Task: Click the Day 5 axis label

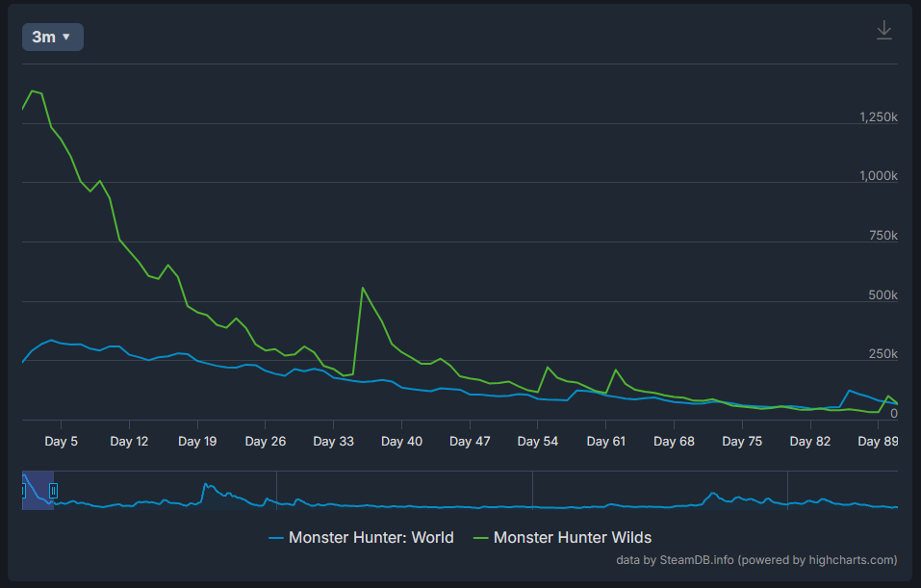Action: (61, 441)
